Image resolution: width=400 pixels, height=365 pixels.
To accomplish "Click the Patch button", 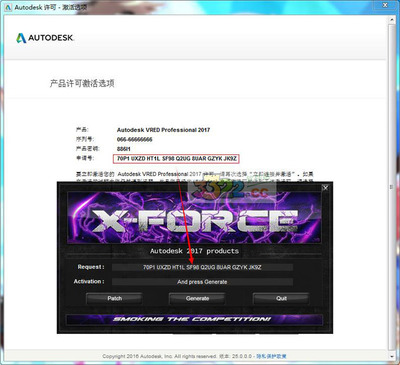I will (115, 299).
